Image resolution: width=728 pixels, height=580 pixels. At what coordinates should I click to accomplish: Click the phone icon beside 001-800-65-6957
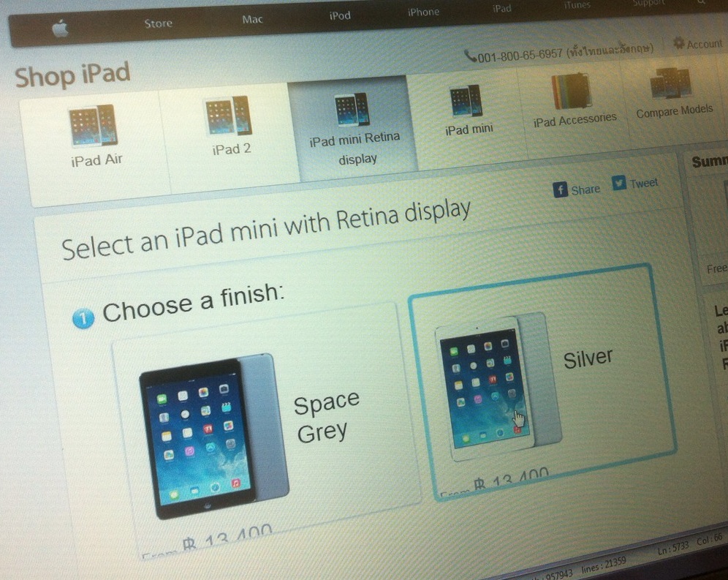[470, 57]
